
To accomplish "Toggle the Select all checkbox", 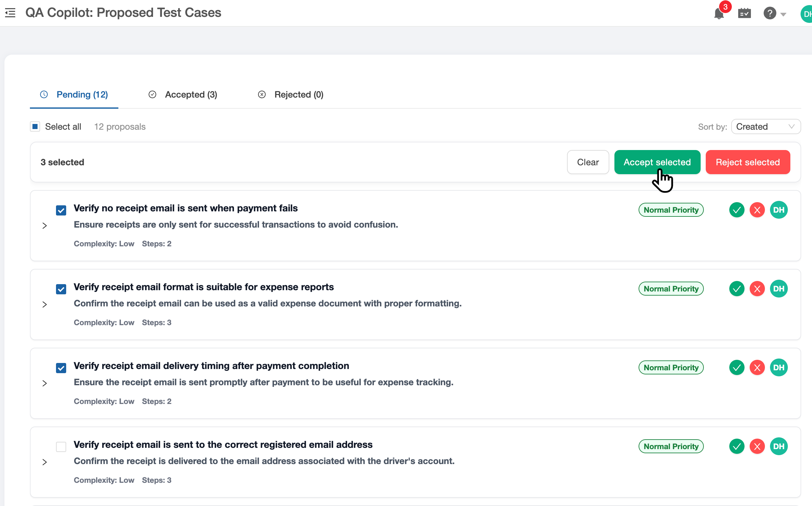I will click(35, 126).
